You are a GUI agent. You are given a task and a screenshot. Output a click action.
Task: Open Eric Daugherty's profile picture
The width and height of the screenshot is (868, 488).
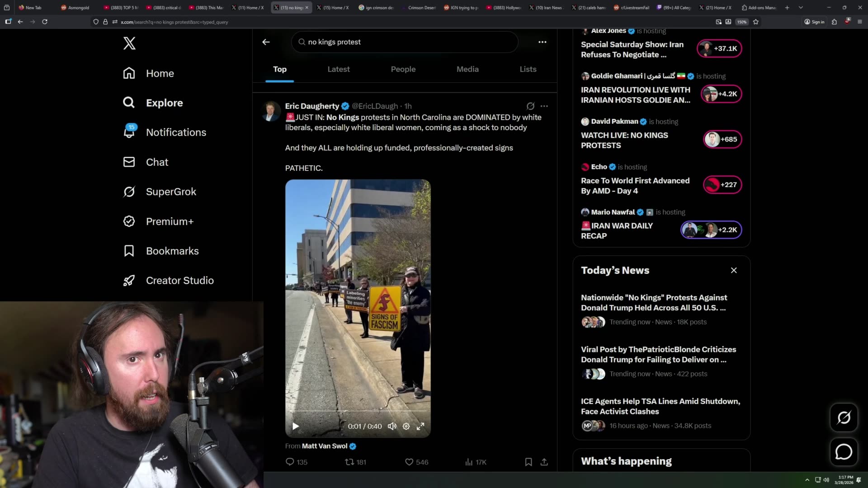point(271,111)
